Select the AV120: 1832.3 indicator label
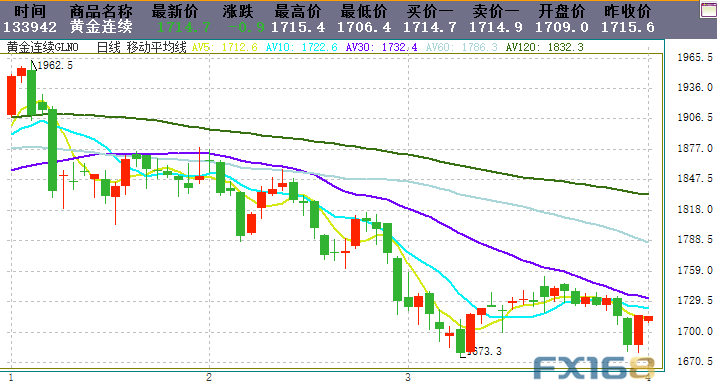The height and width of the screenshot is (383, 717). click(x=545, y=47)
